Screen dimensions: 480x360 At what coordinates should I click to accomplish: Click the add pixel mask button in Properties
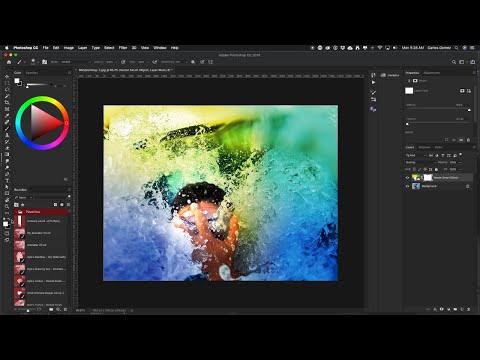pyautogui.click(x=462, y=91)
